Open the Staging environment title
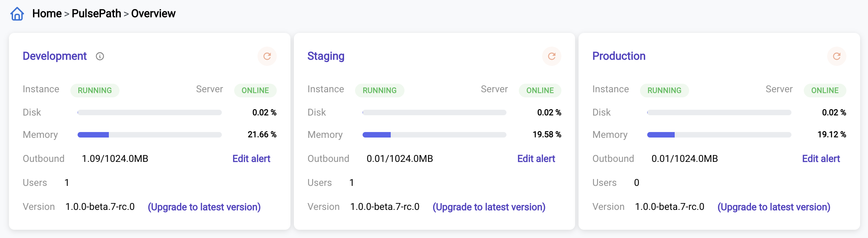This screenshot has height=238, width=868. point(326,56)
